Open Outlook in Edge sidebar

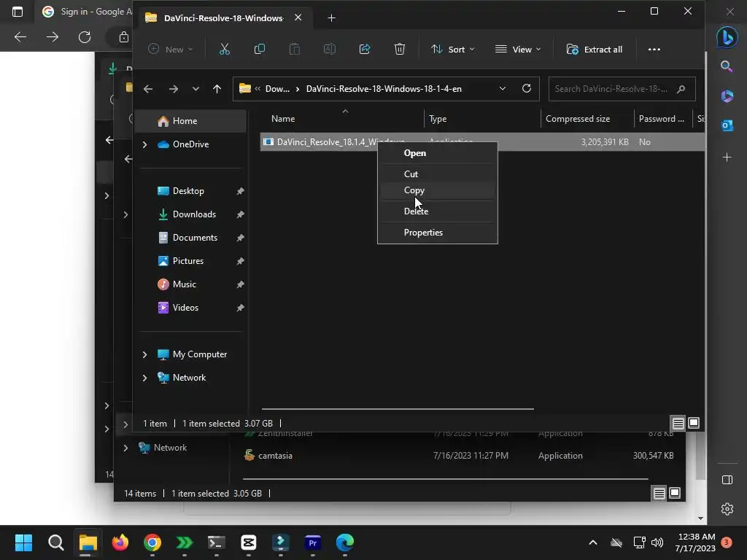pyautogui.click(x=727, y=125)
